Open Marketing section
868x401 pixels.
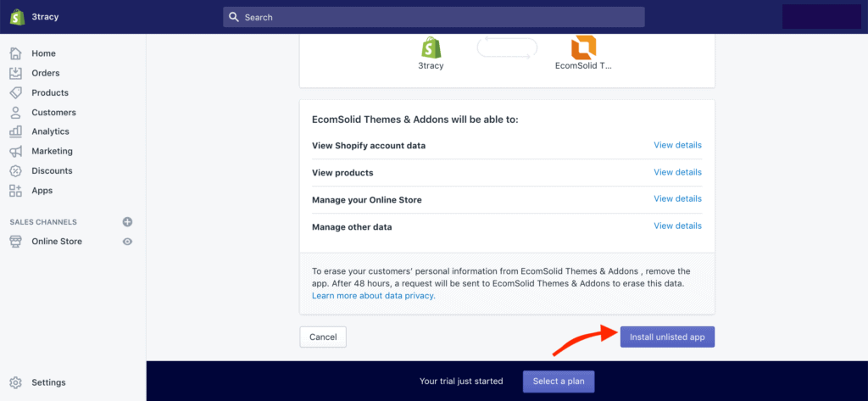(x=52, y=151)
